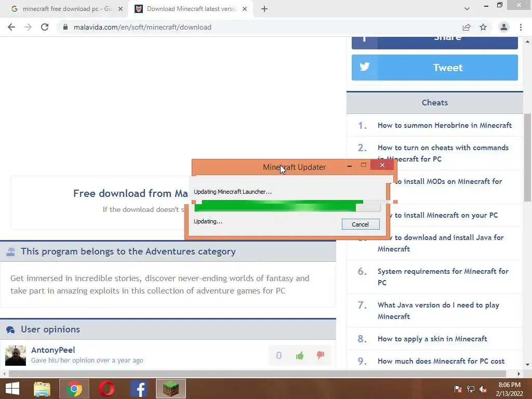Cancel the Minecraft Launcher update

point(361,224)
